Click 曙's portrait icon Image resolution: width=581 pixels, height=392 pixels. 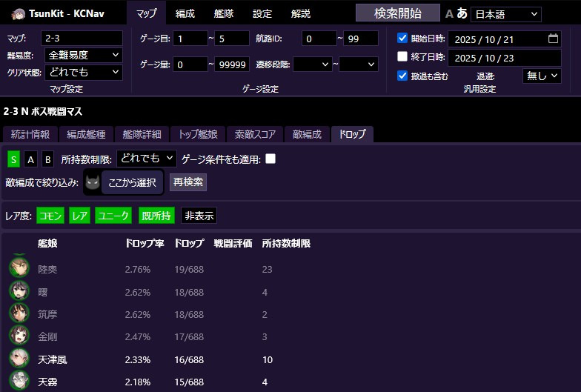(x=19, y=291)
